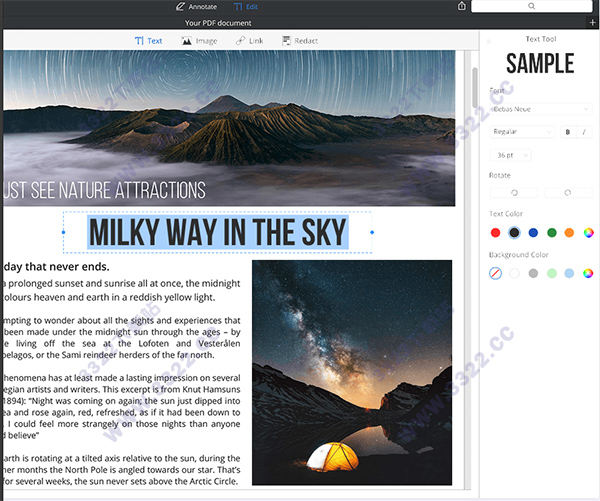Open the 36 pt font size dropdown
The width and height of the screenshot is (600, 501).
point(511,155)
